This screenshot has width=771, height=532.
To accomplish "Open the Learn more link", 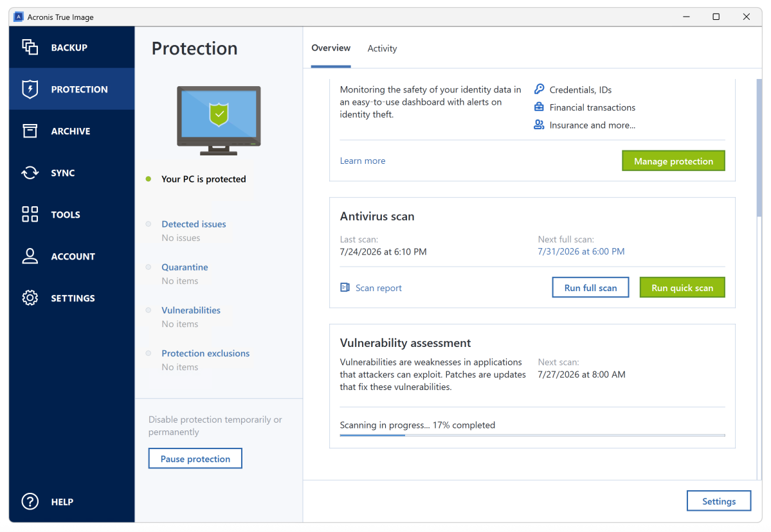I will (x=363, y=161).
